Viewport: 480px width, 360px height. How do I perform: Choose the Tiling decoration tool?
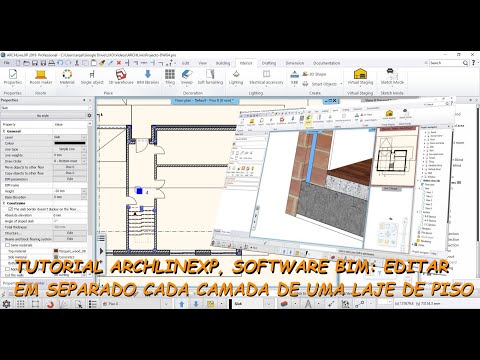(170, 77)
